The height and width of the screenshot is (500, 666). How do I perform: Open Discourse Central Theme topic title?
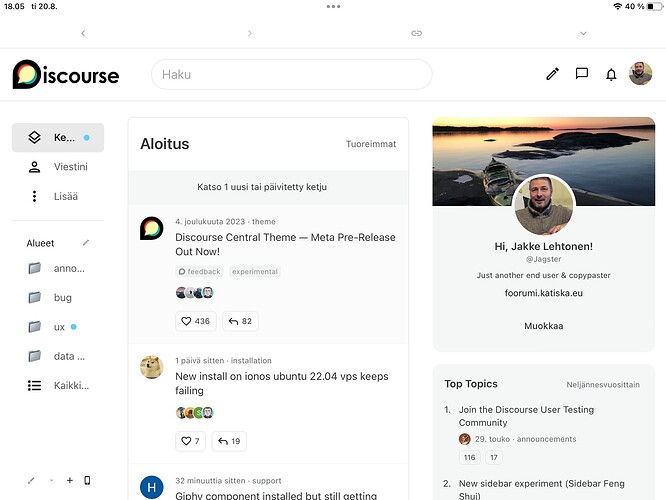[x=285, y=244]
